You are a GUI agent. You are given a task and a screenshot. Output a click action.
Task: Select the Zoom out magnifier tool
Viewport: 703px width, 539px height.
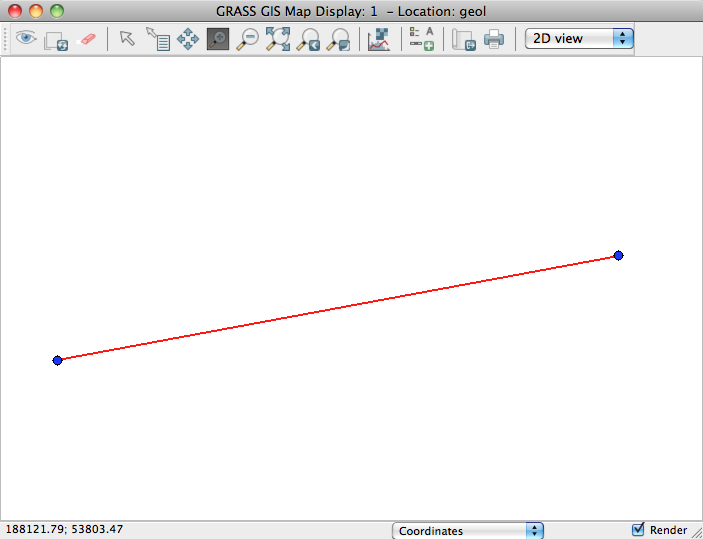247,40
